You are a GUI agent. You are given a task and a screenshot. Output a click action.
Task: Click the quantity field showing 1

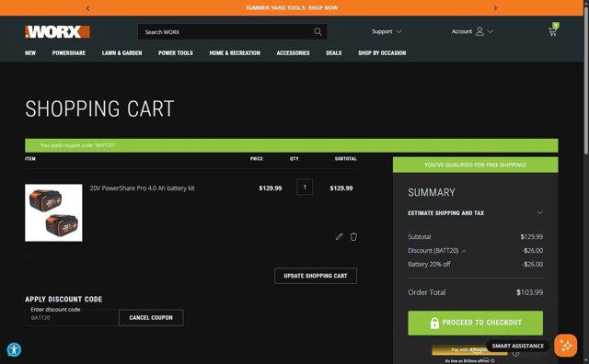pyautogui.click(x=305, y=187)
